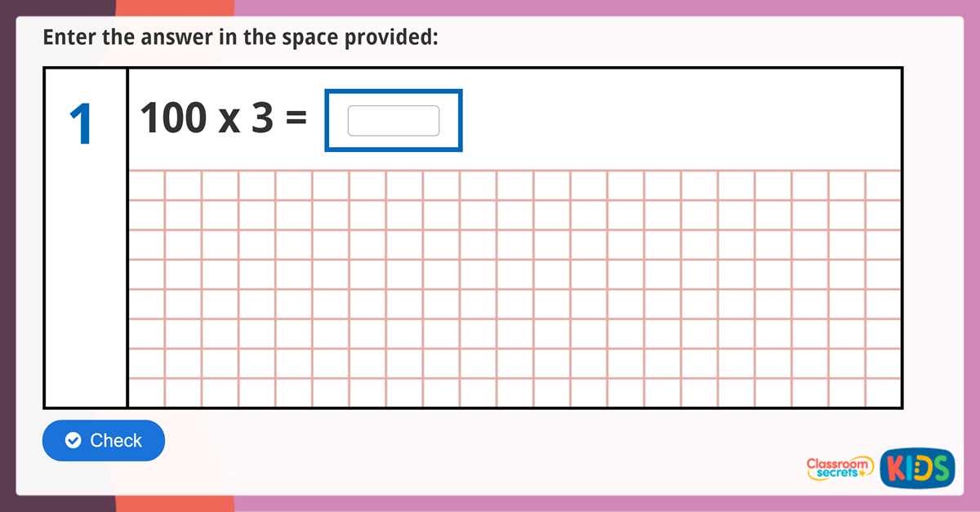Click the answer input box

click(x=393, y=119)
